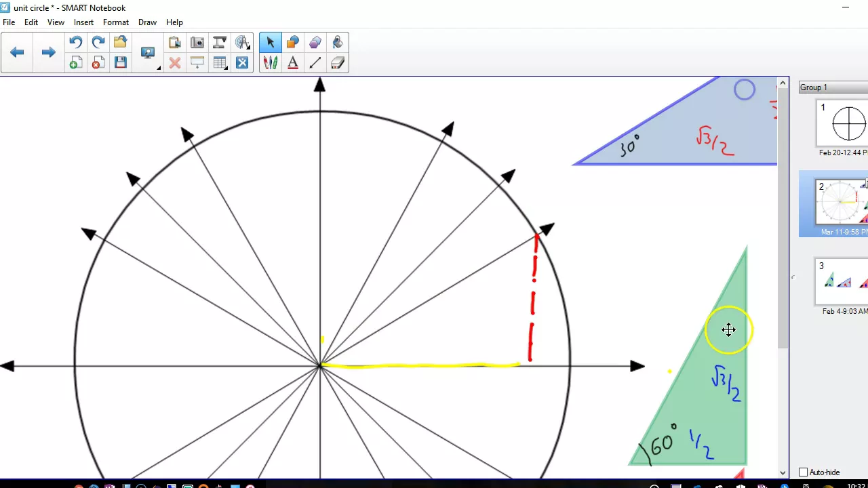
Task: Select the Pens tool
Action: point(270,63)
